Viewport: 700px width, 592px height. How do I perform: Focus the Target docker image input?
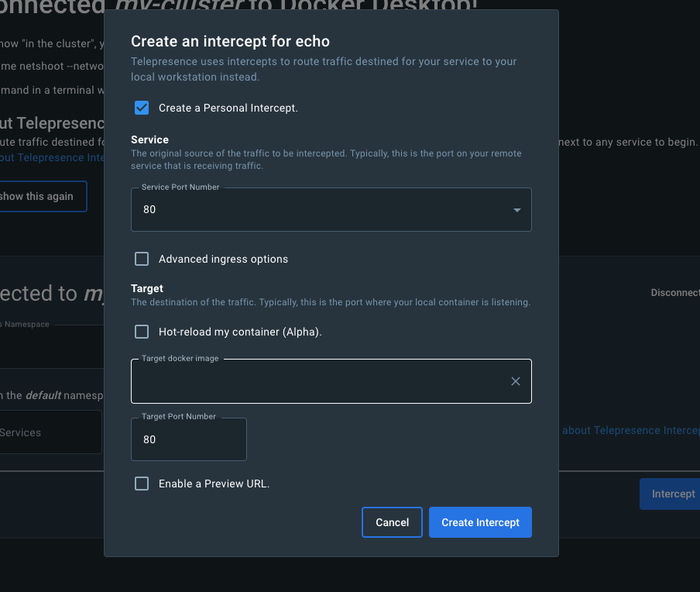317,381
